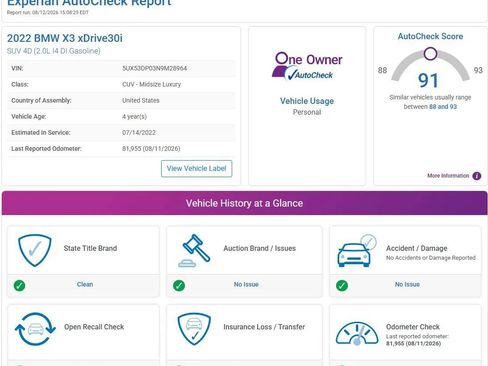Click the More Information link text
This screenshot has width=488, height=366.
pyautogui.click(x=448, y=176)
